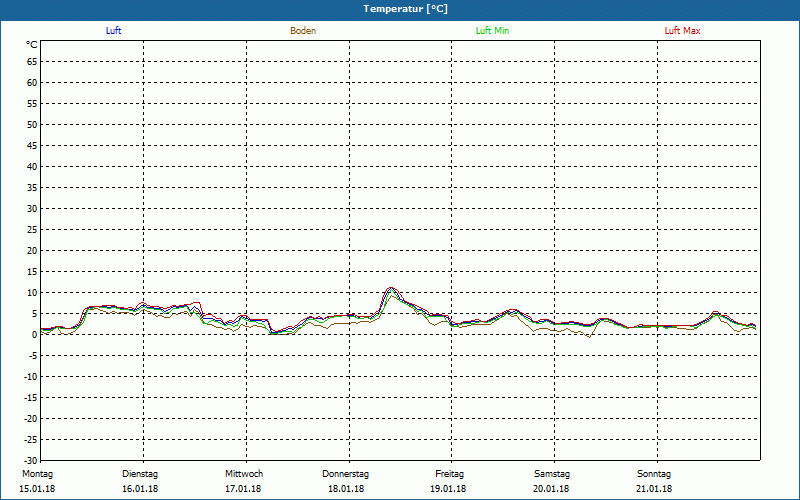Click the -25 value on the y-axis
The height and width of the screenshot is (500, 800).
click(x=31, y=440)
